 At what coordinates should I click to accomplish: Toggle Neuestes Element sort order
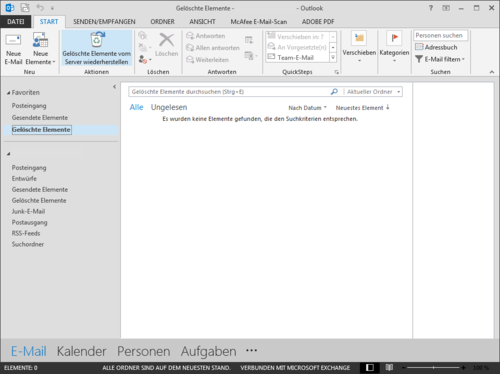point(363,108)
